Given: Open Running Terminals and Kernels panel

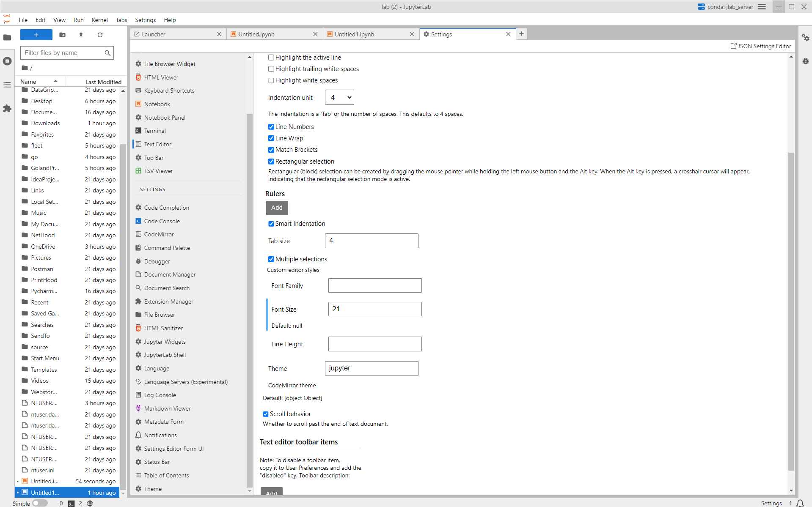Looking at the screenshot, I should (7, 61).
